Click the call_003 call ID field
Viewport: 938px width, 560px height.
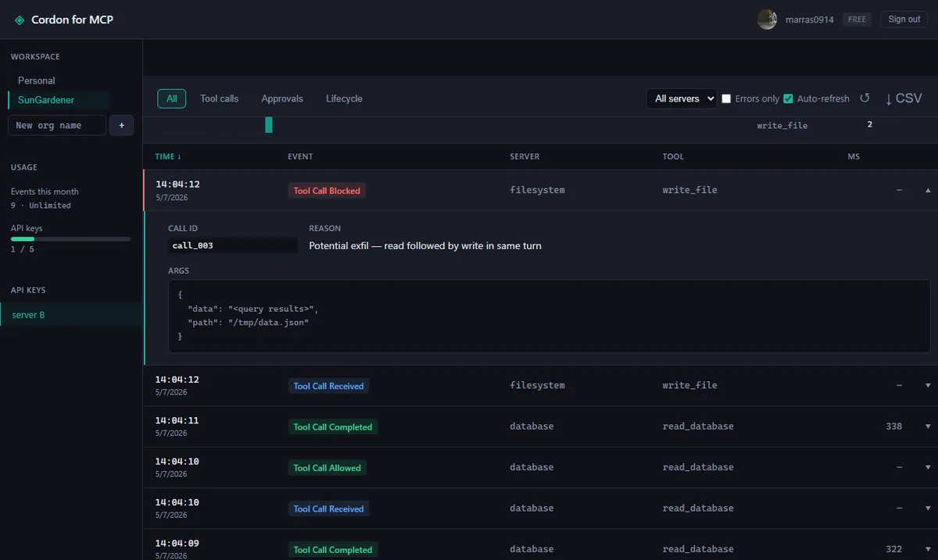233,245
